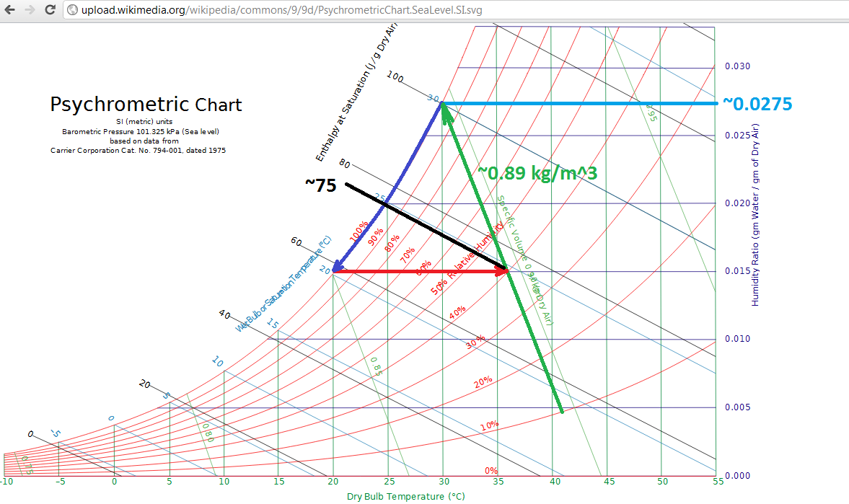Click the "40%" relative humidity curve label

pyautogui.click(x=457, y=312)
